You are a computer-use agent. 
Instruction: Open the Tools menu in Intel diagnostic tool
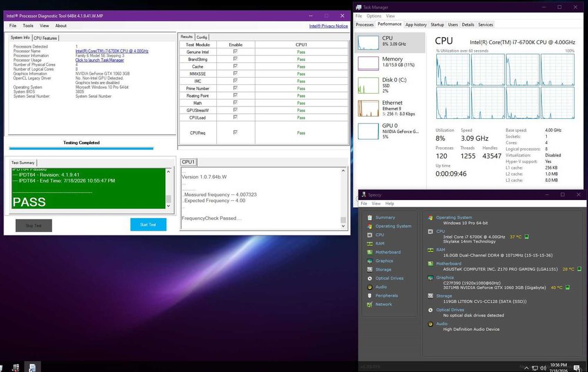tap(28, 25)
